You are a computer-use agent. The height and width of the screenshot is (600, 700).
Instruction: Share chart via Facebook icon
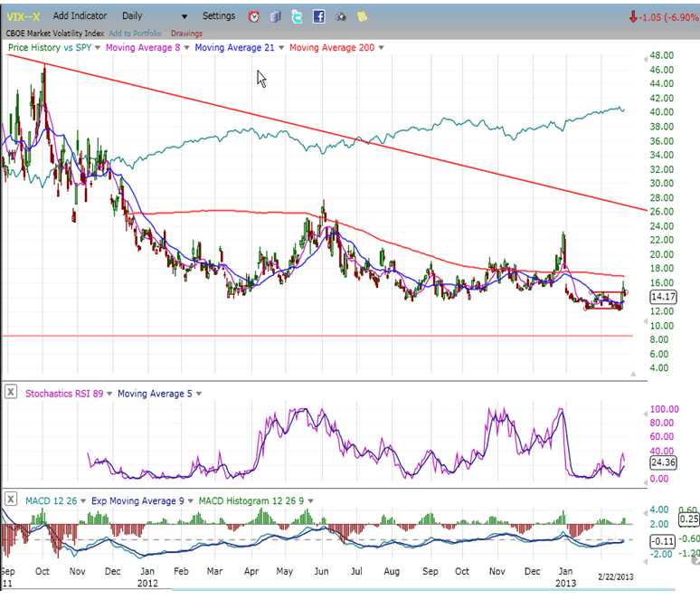[x=319, y=16]
